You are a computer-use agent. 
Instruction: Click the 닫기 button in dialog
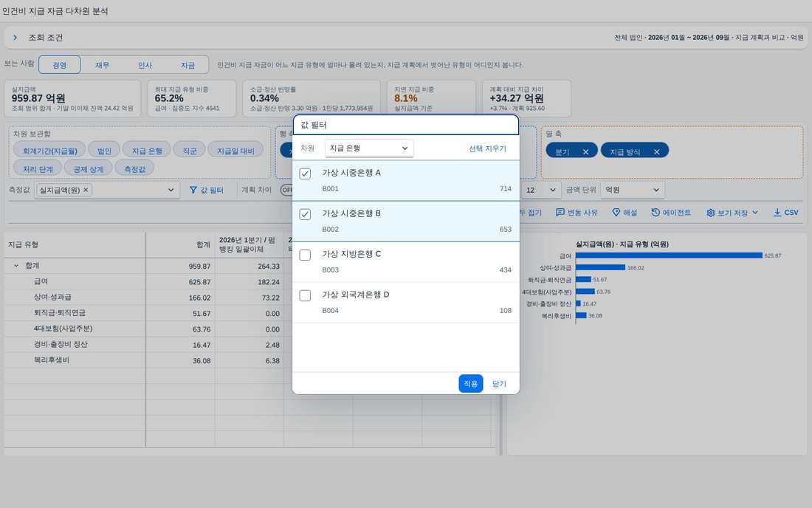point(499,384)
